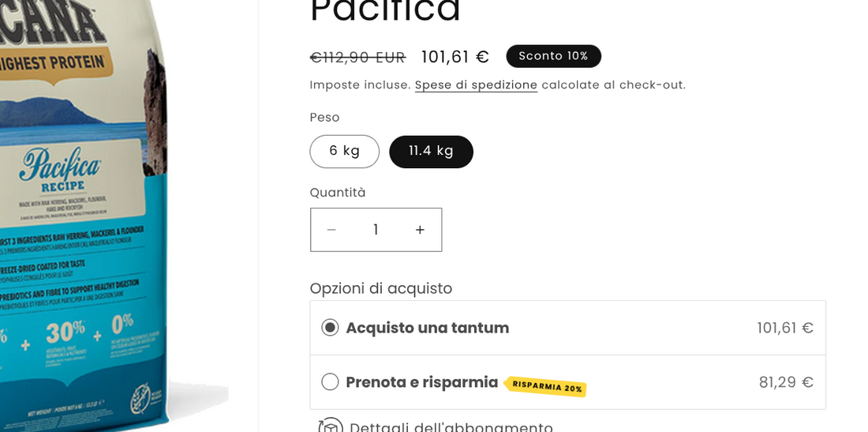Click the black Sconto 10% badge
Screen dimensions: 868x432
click(x=553, y=56)
